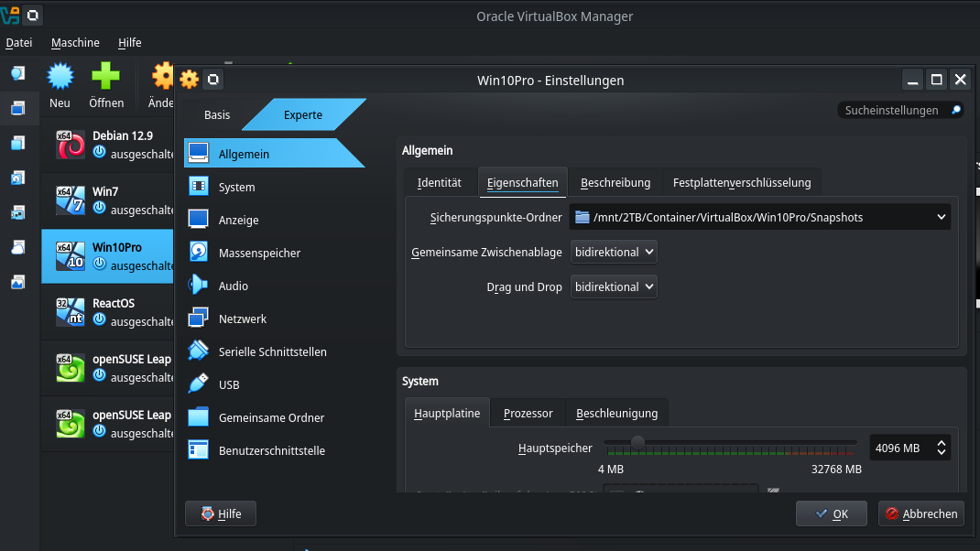Go to Audio settings category
The image size is (980, 551).
[x=233, y=286]
